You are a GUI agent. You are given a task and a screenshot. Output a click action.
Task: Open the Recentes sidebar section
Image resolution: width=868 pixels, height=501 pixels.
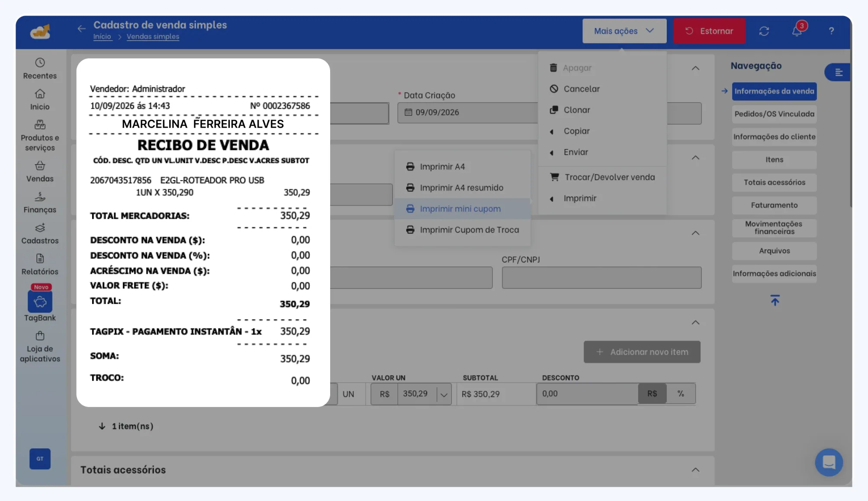[40, 69]
